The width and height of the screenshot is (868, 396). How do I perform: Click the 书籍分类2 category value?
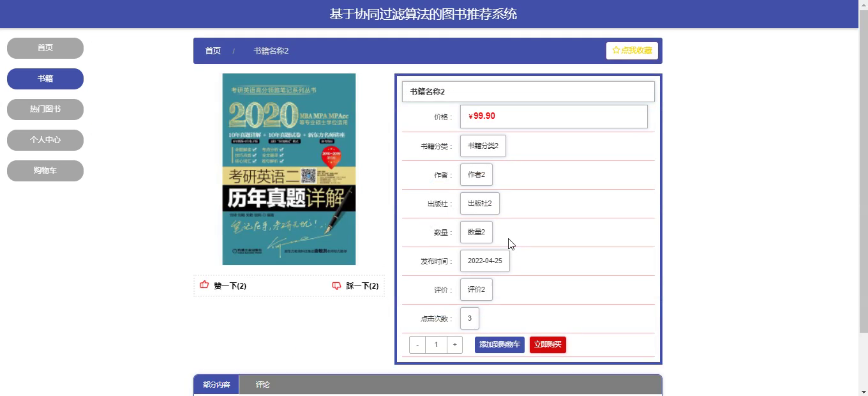pos(483,146)
